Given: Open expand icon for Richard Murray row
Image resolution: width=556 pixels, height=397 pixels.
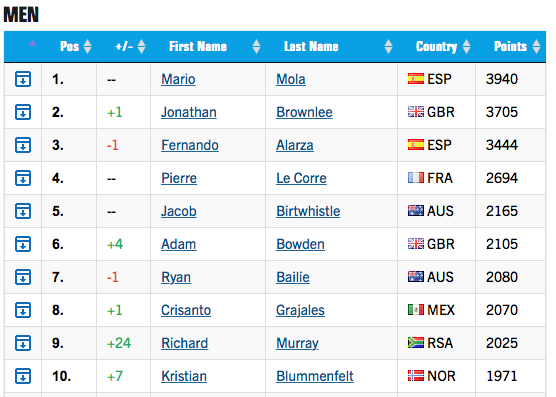Looking at the screenshot, I should [x=23, y=343].
